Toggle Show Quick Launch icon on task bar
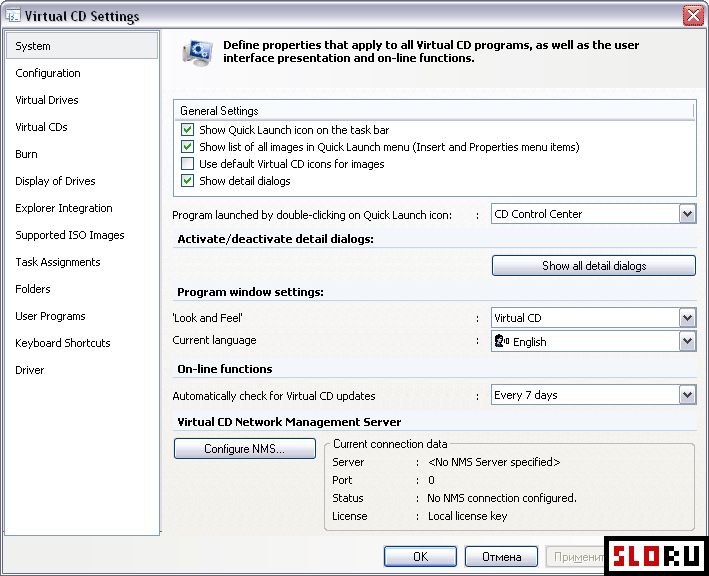 [x=187, y=130]
